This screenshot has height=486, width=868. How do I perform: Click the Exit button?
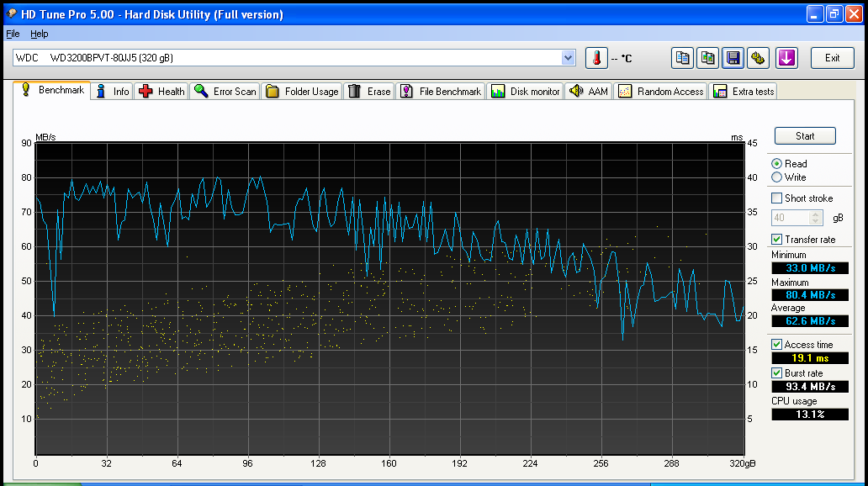(x=832, y=58)
